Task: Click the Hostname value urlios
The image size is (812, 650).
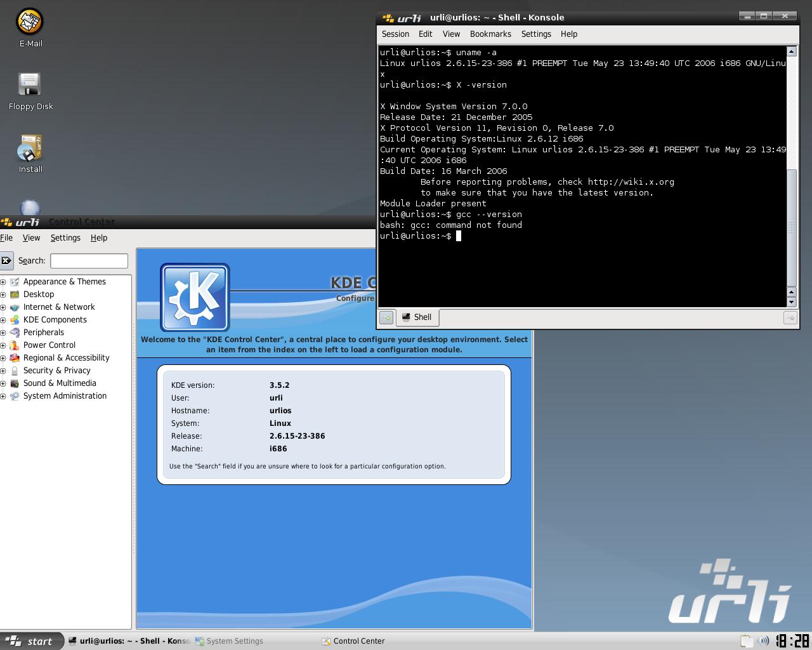Action: pyautogui.click(x=280, y=411)
